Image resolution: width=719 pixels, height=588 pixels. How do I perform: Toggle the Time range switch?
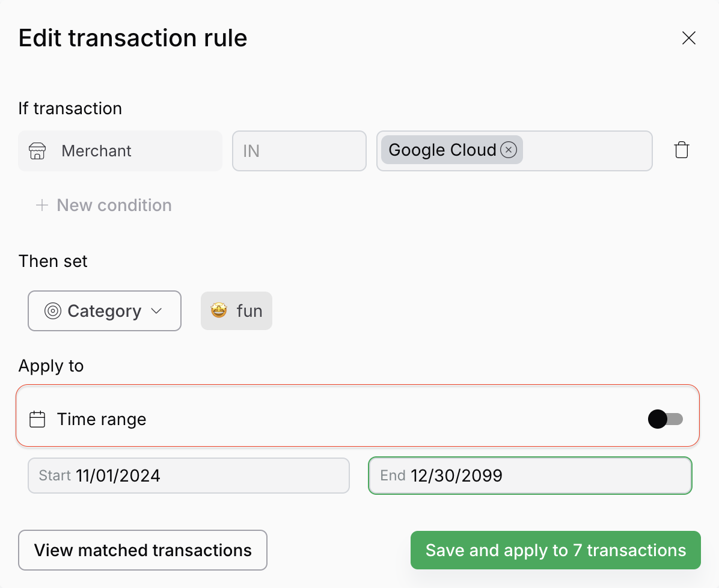click(665, 419)
